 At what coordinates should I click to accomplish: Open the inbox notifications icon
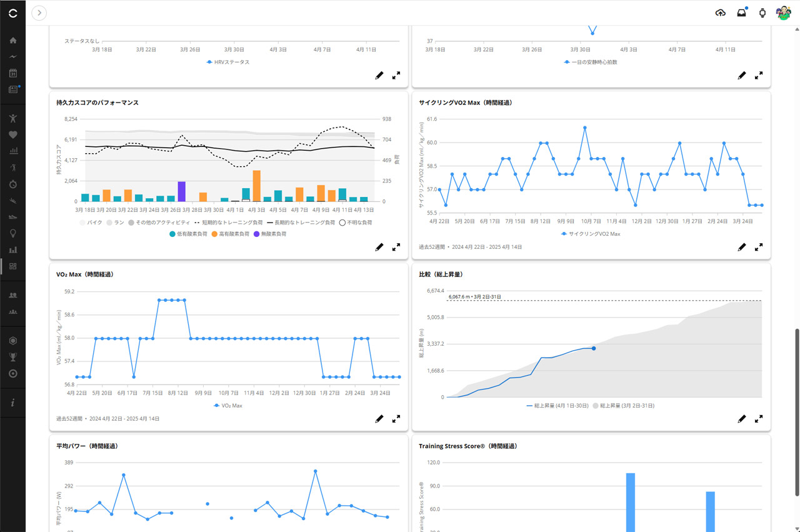tap(742, 13)
